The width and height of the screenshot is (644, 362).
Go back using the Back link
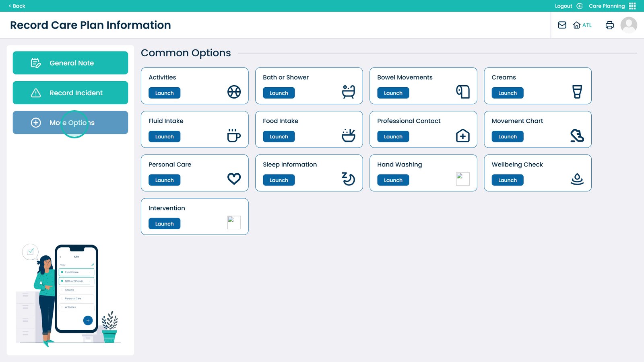[17, 6]
